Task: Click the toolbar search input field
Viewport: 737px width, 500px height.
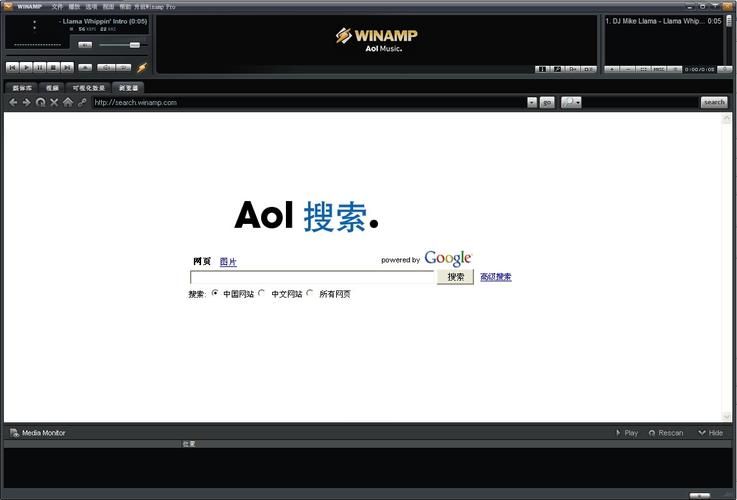Action: 641,102
